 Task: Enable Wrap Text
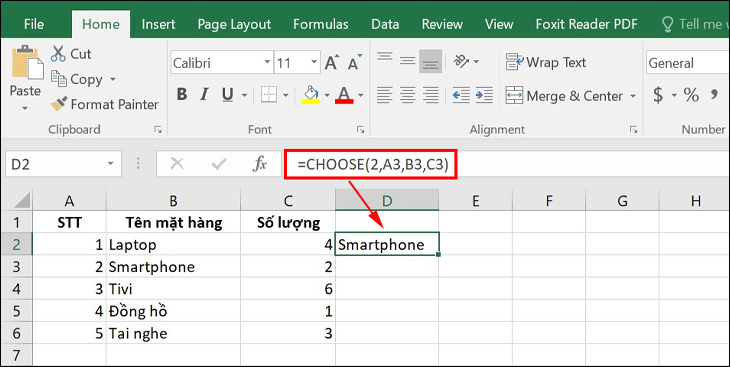(x=546, y=62)
